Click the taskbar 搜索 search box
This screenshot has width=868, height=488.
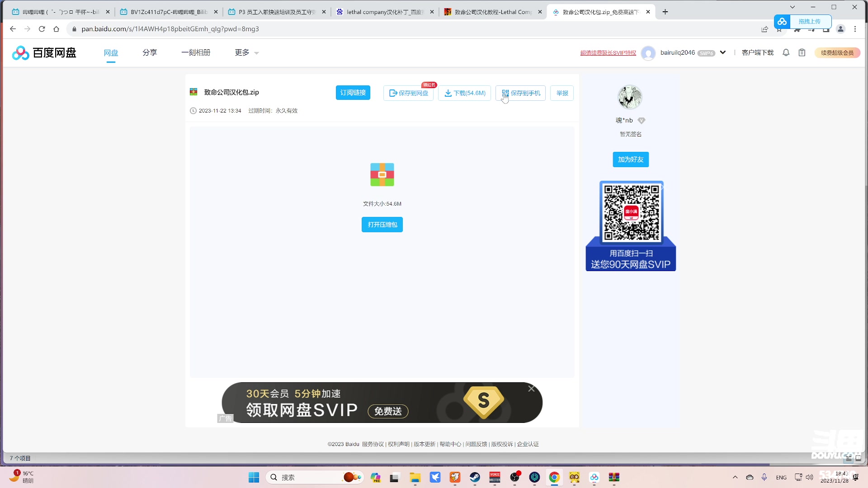(315, 477)
